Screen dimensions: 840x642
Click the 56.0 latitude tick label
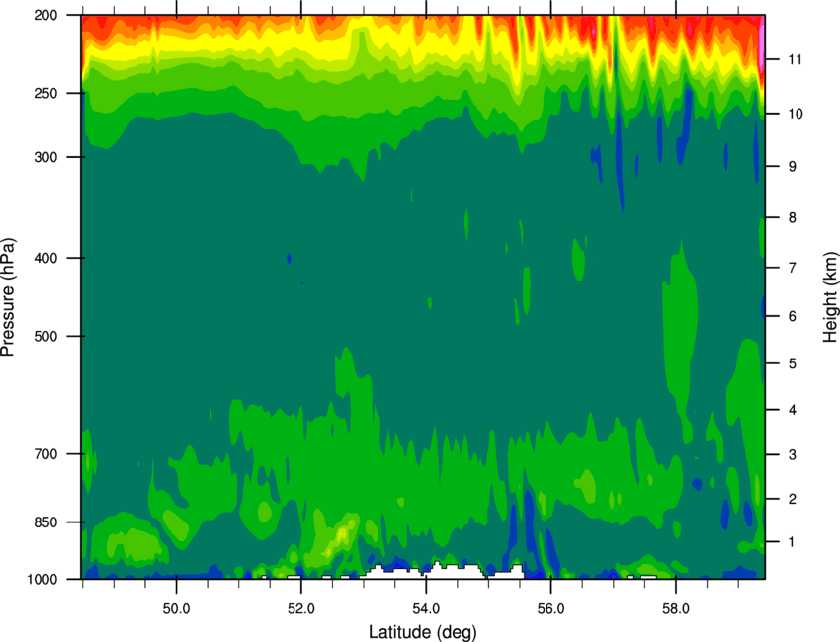(551, 609)
